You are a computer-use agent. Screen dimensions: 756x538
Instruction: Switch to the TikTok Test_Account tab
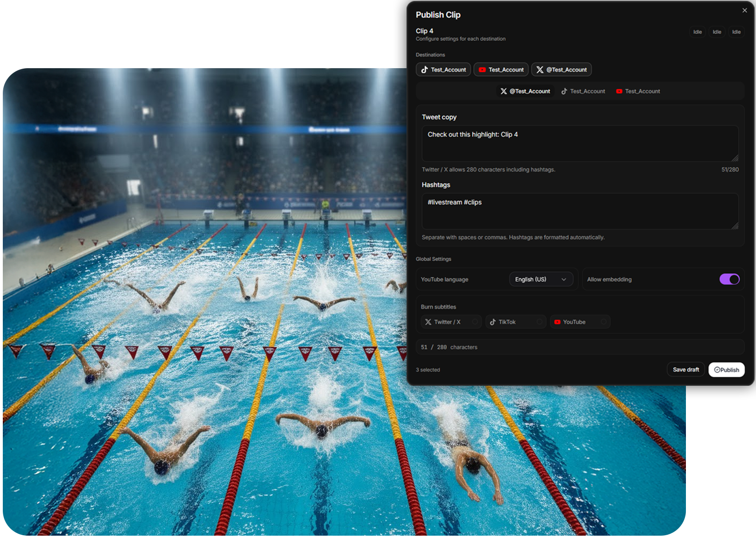pos(583,92)
